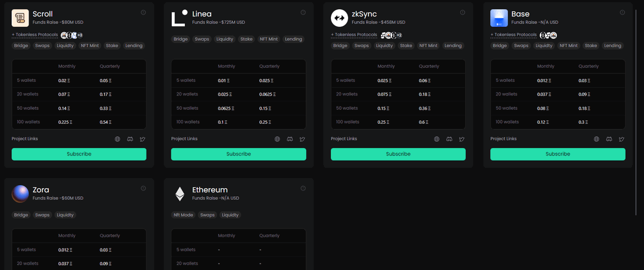The height and width of the screenshot is (270, 644).
Task: Click Scroll 100 wallets quarterly price 0.54
Action: tap(106, 122)
